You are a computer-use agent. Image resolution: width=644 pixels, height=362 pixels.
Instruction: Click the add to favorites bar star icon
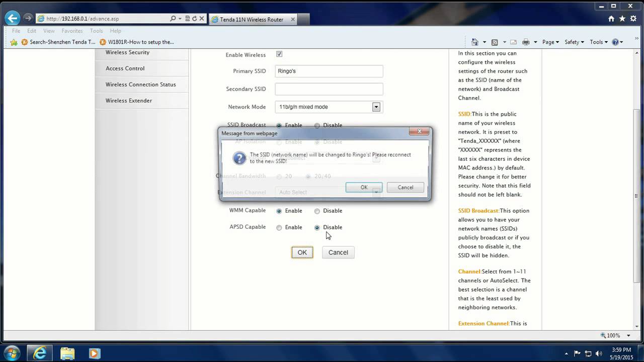click(14, 42)
